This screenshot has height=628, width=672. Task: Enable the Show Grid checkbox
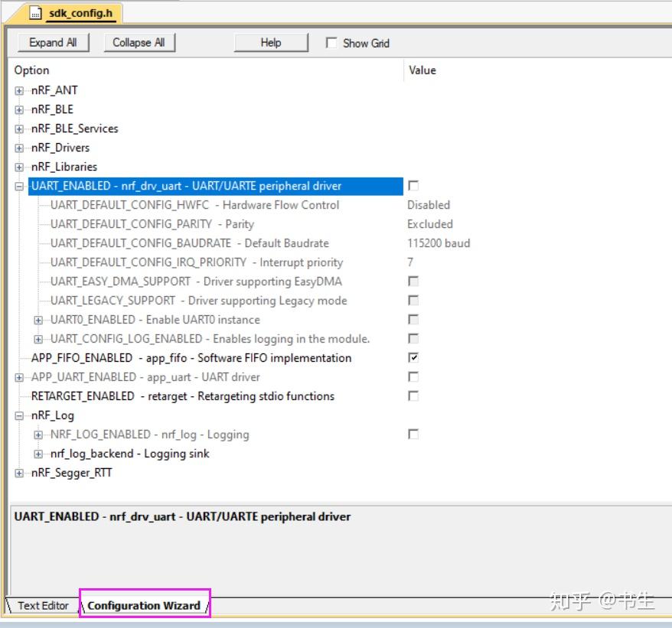coord(331,43)
